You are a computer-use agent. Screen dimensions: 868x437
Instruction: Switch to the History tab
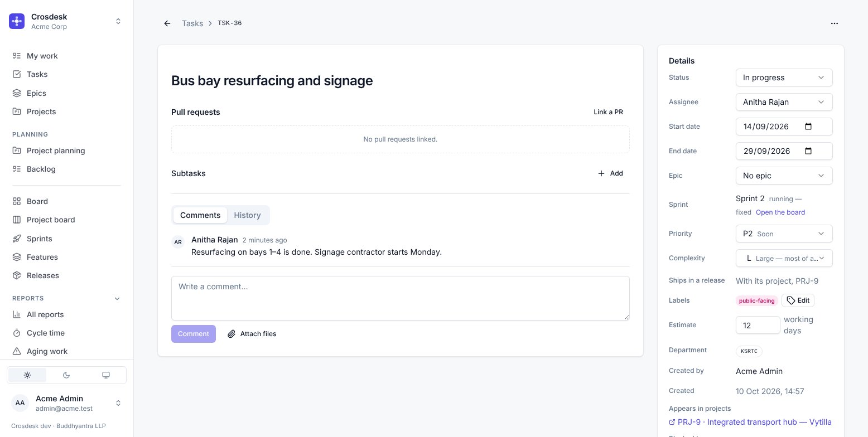[247, 215]
